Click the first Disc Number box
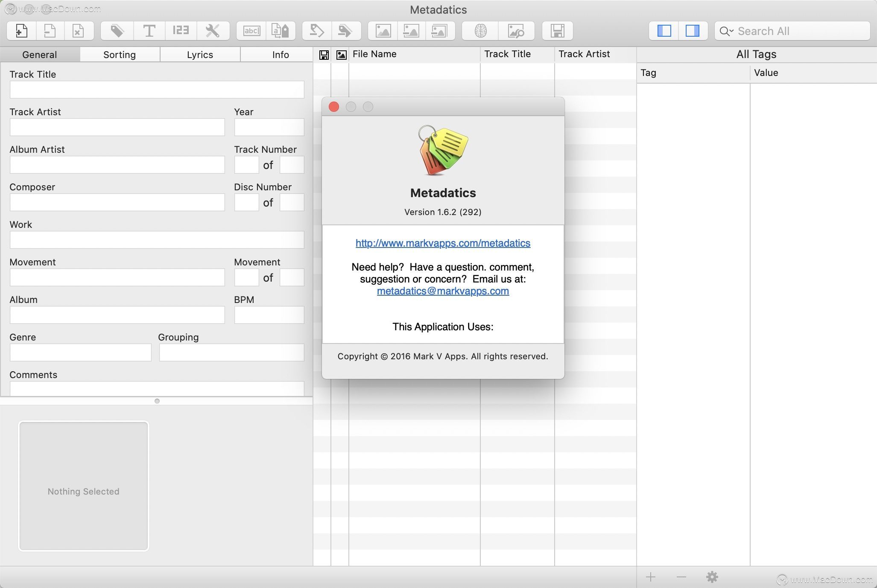The height and width of the screenshot is (588, 877). [246, 202]
